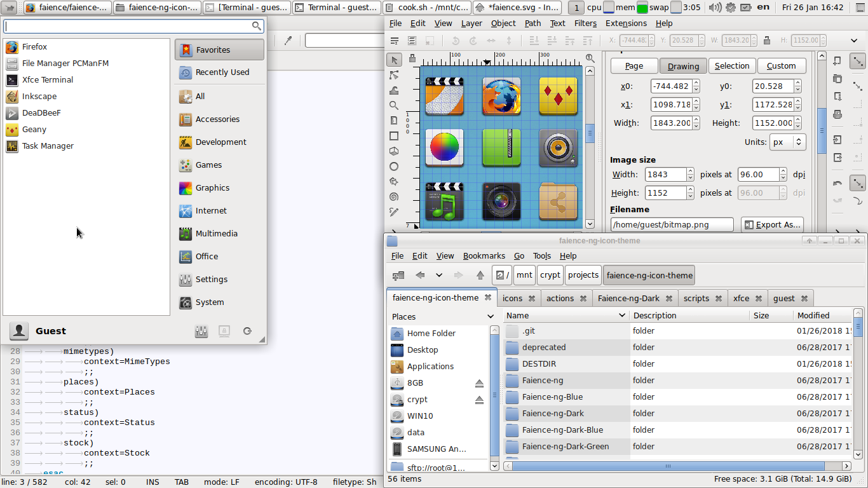
Task: Click the Undo icon in Inkscape command bar
Action: pos(837,183)
